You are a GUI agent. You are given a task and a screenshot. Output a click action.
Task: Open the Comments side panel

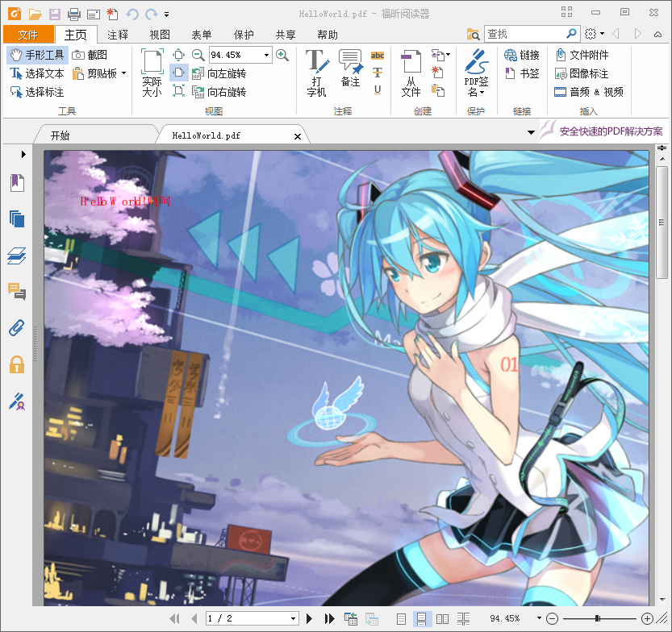17,291
